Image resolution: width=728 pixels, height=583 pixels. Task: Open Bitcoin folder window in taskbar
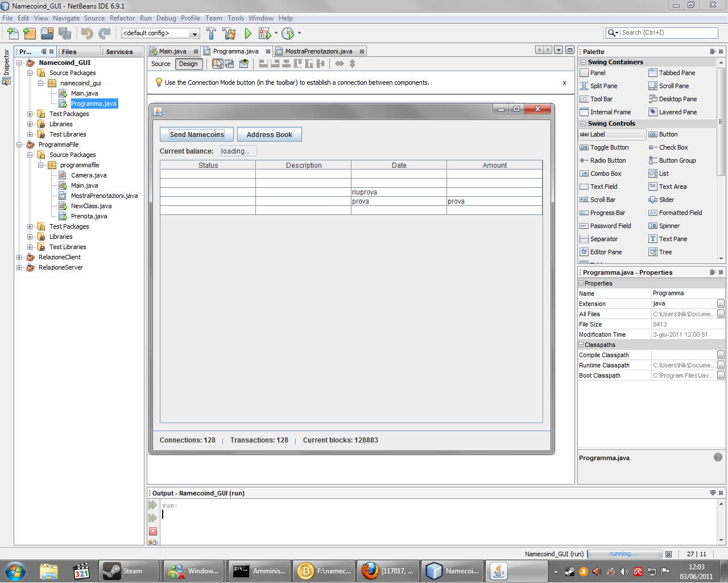[x=324, y=571]
